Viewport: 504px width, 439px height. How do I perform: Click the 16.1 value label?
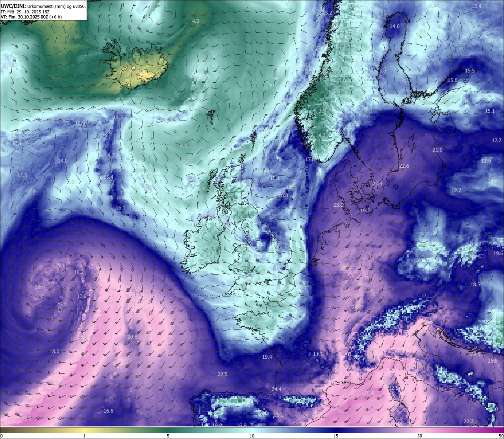pyautogui.click(x=120, y=208)
